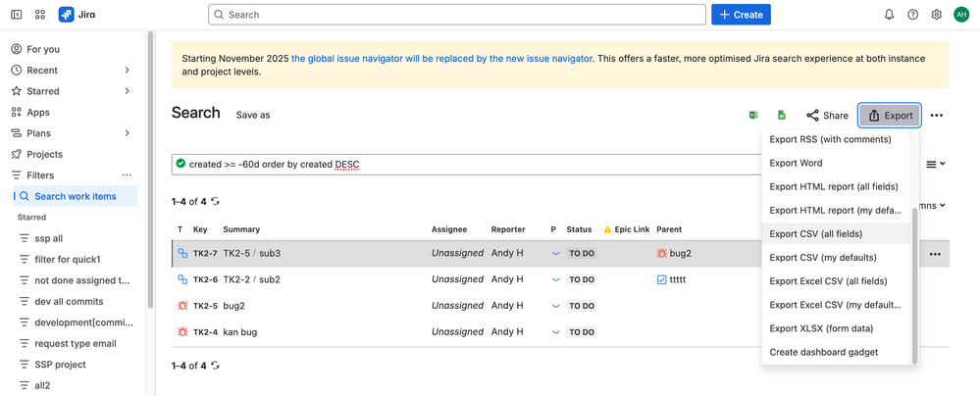Refresh results using top 1–4 of 4 icon
The width and height of the screenshot is (980, 396).
[216, 201]
